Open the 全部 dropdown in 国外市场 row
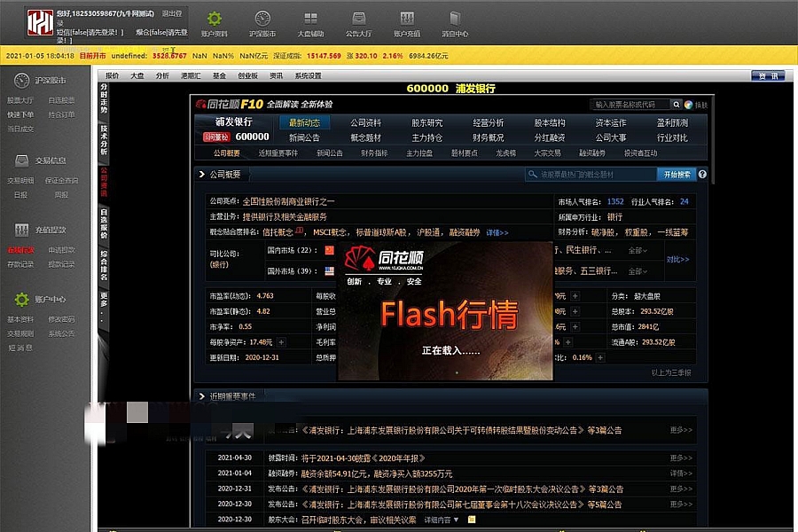Image resolution: width=798 pixels, height=532 pixels. click(638, 271)
